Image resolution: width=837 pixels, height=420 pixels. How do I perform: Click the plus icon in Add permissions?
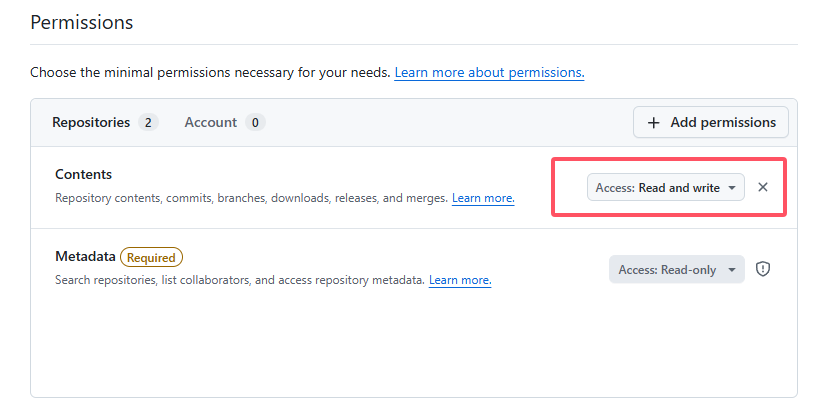[x=654, y=122]
